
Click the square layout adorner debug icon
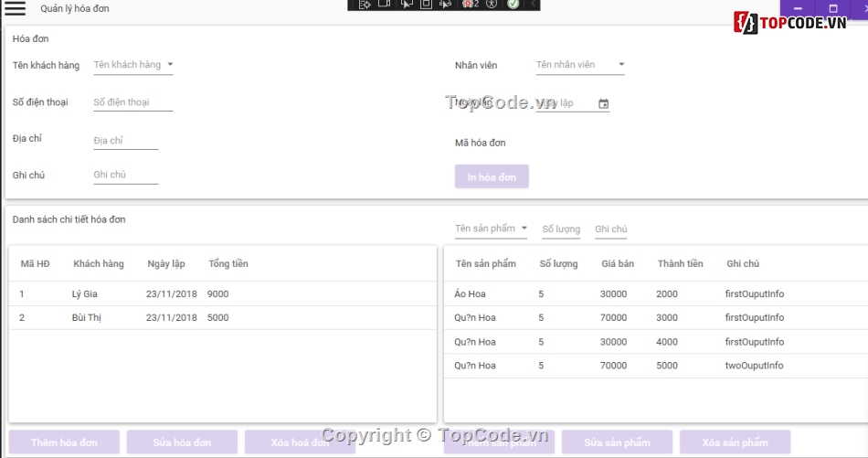[426, 5]
